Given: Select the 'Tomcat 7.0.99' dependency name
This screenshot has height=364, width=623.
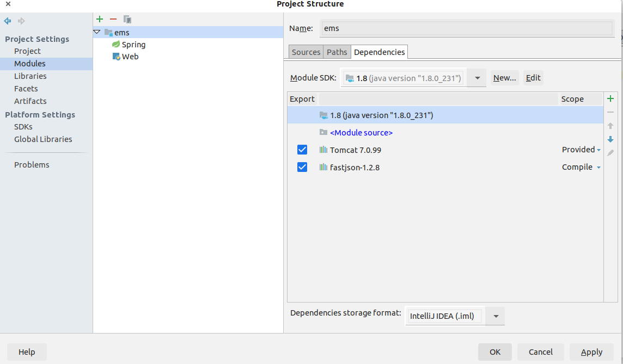Looking at the screenshot, I should pyautogui.click(x=356, y=150).
